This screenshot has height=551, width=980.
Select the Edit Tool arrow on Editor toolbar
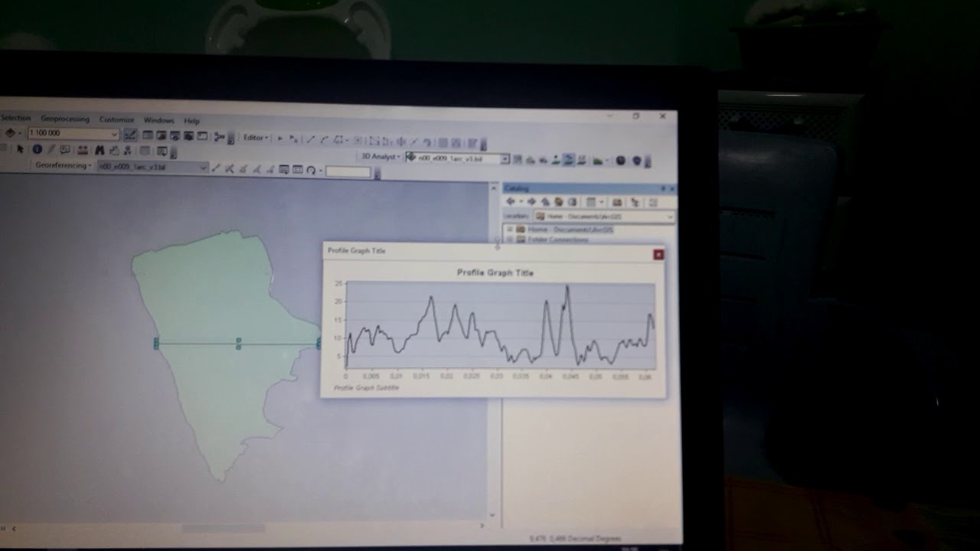point(280,139)
